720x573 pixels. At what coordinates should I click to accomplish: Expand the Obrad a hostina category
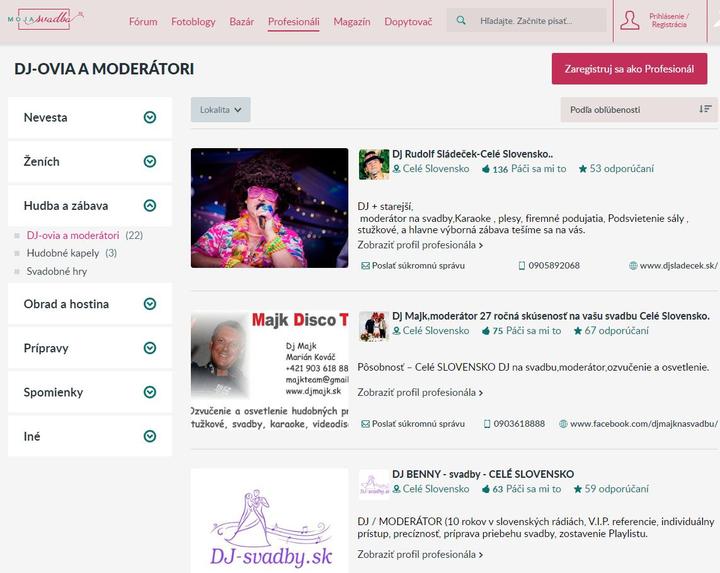click(x=150, y=304)
